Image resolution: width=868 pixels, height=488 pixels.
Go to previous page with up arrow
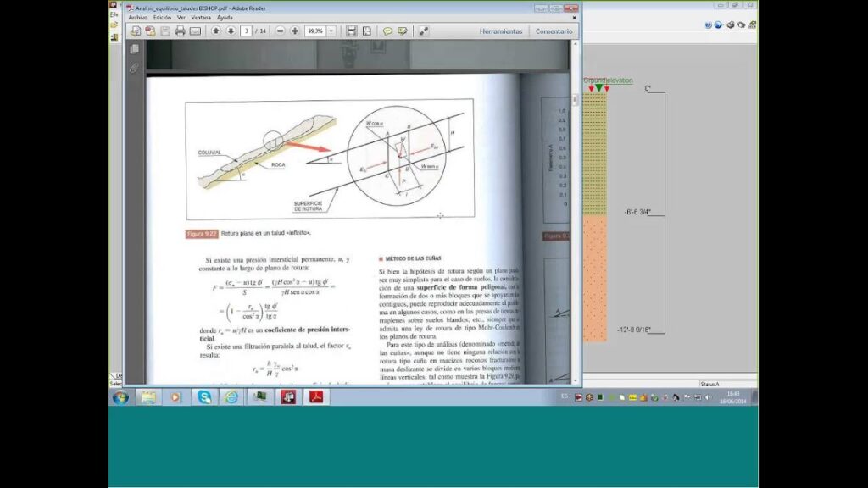[x=216, y=31]
